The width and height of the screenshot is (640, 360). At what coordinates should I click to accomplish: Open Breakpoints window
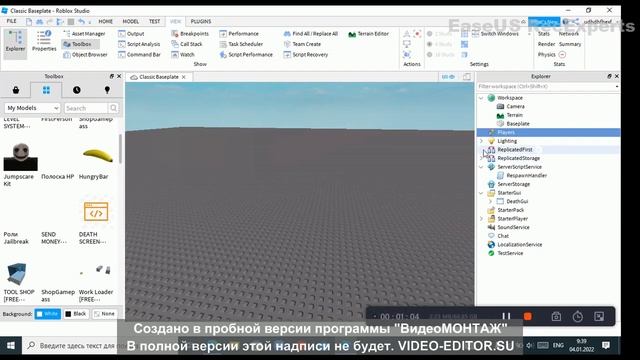190,34
